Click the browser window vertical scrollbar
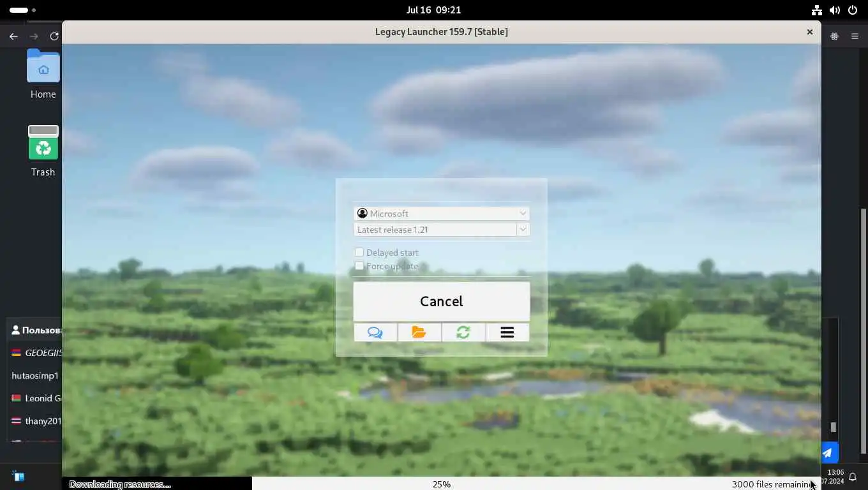This screenshot has height=490, width=868. pos(864,330)
